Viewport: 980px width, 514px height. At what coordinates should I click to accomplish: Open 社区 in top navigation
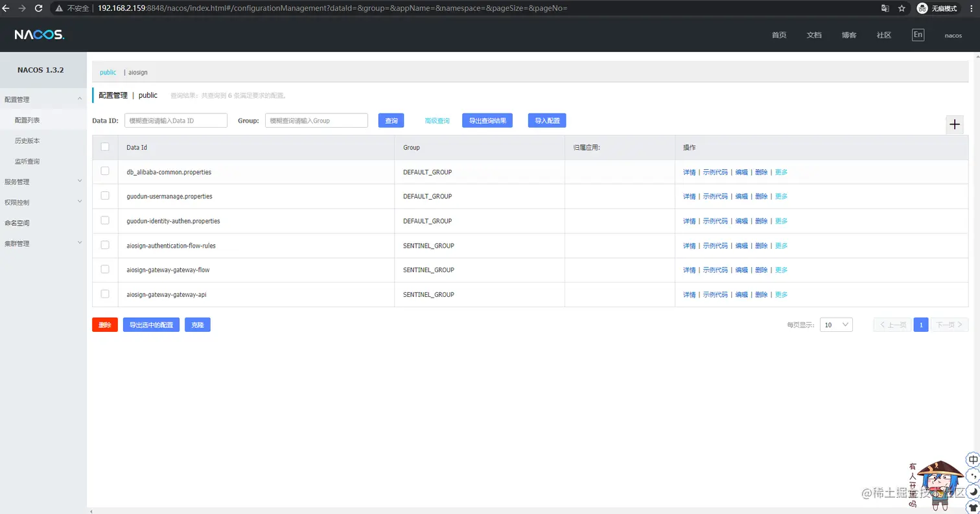point(884,35)
